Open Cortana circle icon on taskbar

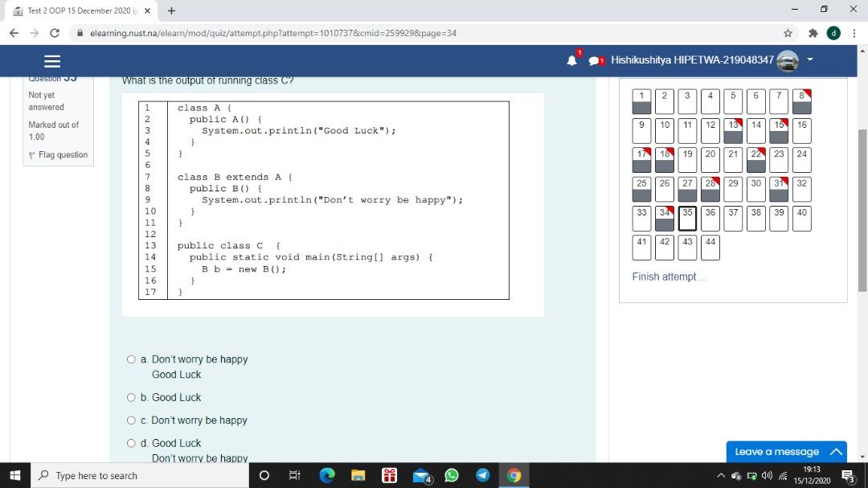click(x=264, y=475)
